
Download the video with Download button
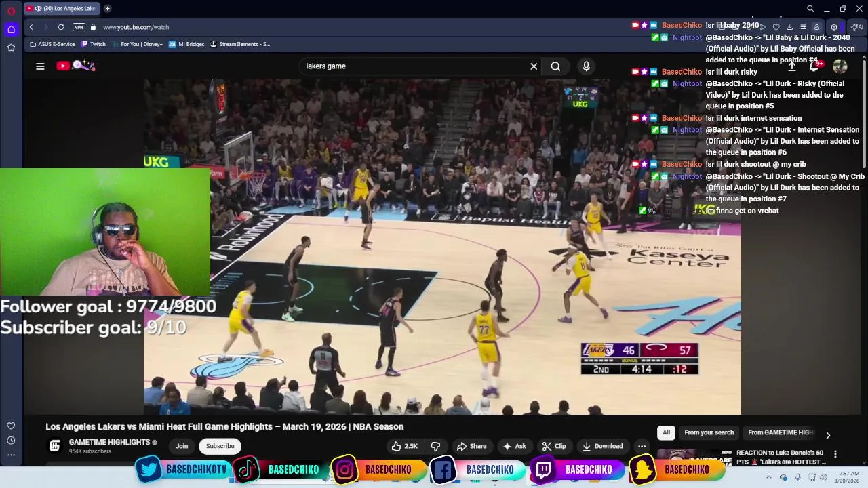pyautogui.click(x=603, y=446)
